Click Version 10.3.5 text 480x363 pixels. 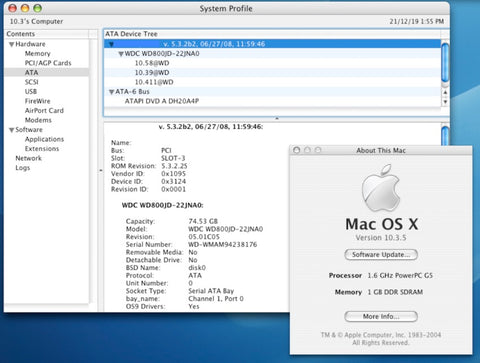[x=381, y=238]
